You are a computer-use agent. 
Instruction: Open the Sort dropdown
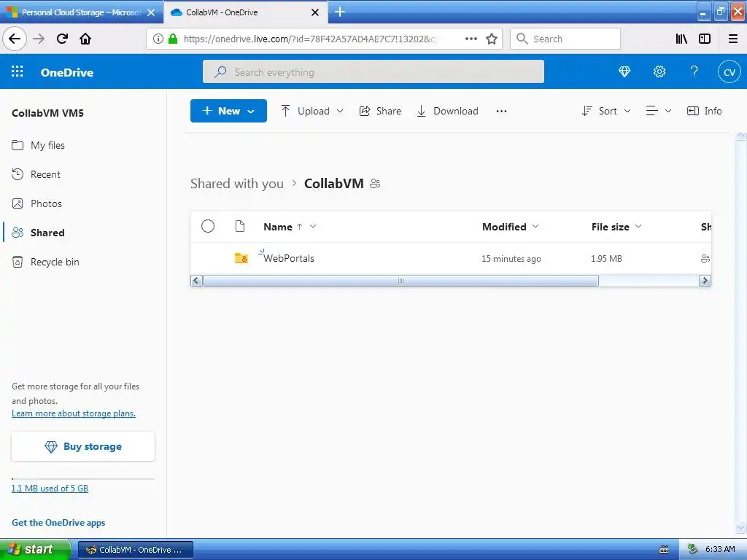(x=606, y=111)
